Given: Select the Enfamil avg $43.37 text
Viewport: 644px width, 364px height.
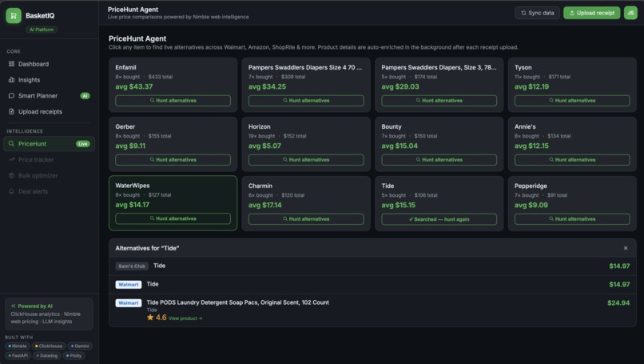Looking at the screenshot, I should coord(134,86).
